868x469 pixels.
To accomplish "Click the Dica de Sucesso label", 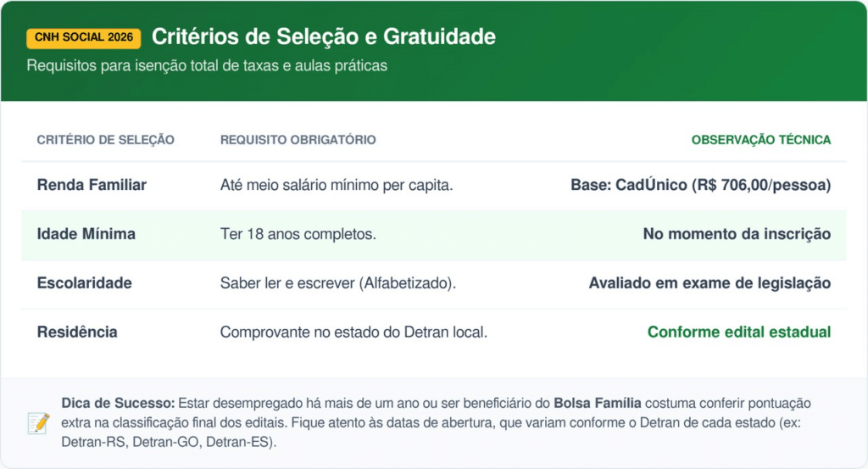I will (118, 403).
